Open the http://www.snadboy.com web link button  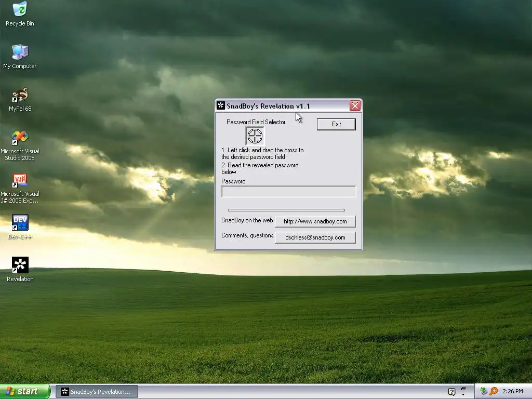315,221
